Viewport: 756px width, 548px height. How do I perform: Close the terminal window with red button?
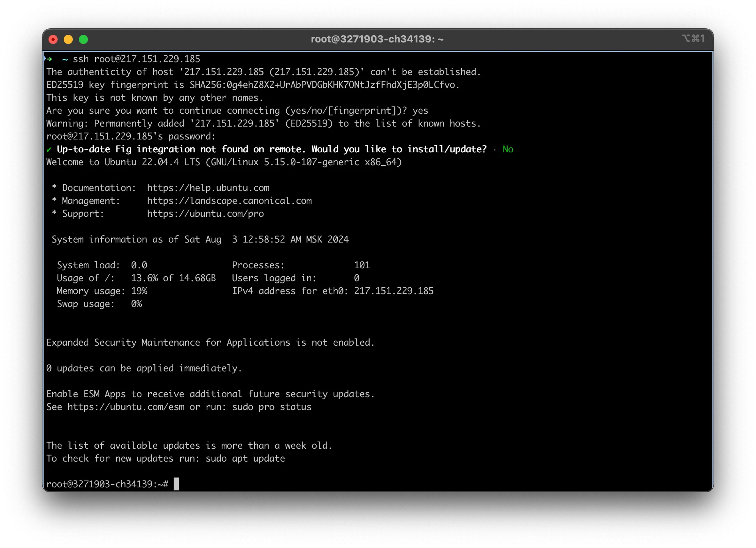point(53,39)
